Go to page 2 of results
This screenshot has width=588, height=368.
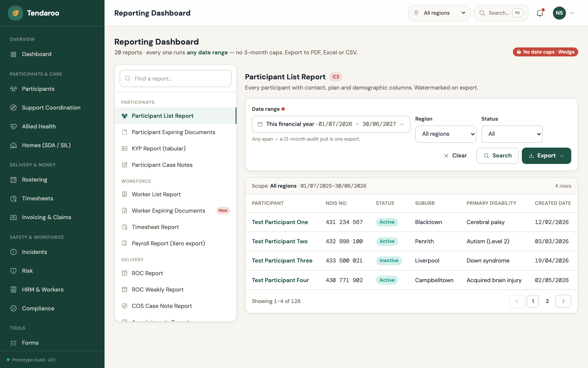pos(547,301)
